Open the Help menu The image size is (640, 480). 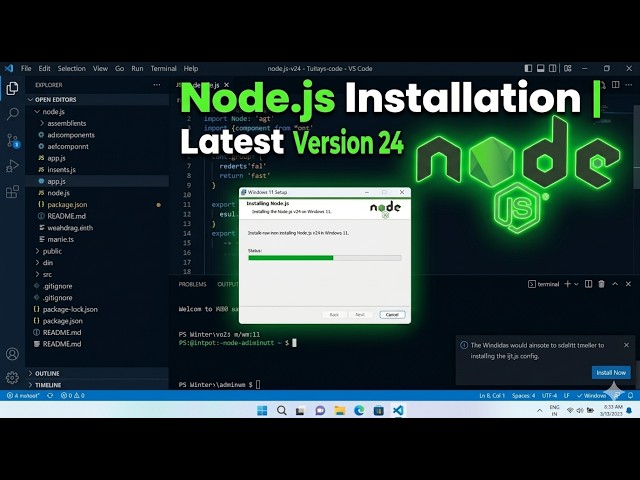click(x=191, y=68)
